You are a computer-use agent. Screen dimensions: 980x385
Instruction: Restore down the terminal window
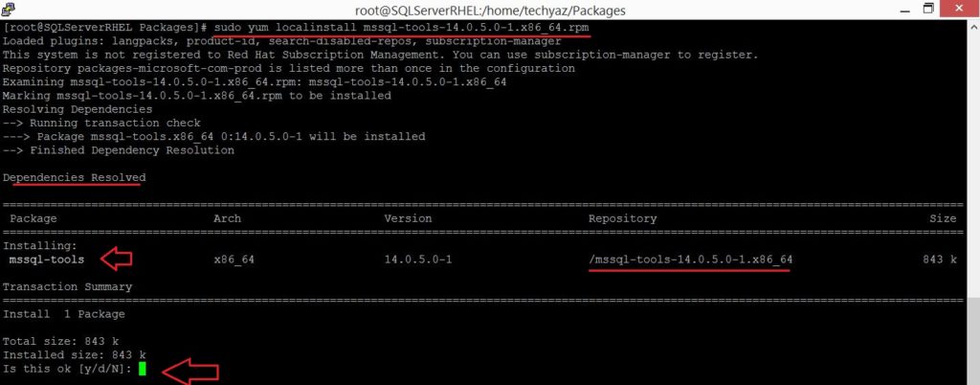(928, 9)
